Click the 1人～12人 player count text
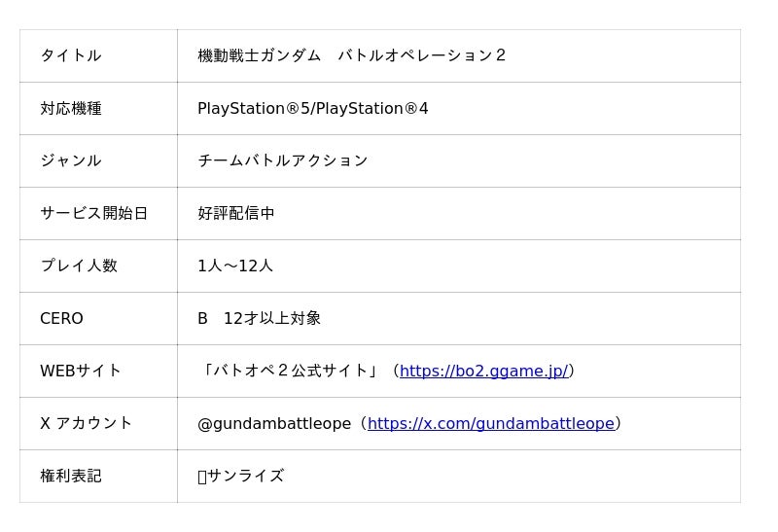The image size is (778, 532). [x=235, y=266]
